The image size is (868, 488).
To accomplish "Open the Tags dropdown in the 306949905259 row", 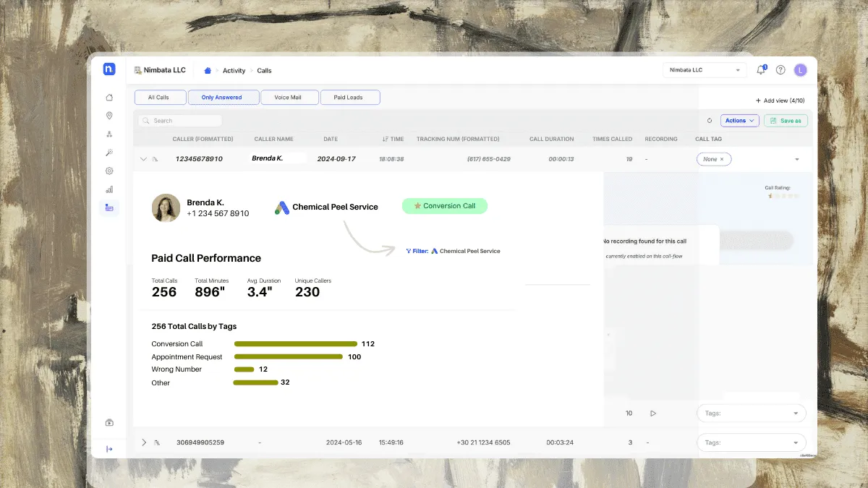I will [x=751, y=442].
